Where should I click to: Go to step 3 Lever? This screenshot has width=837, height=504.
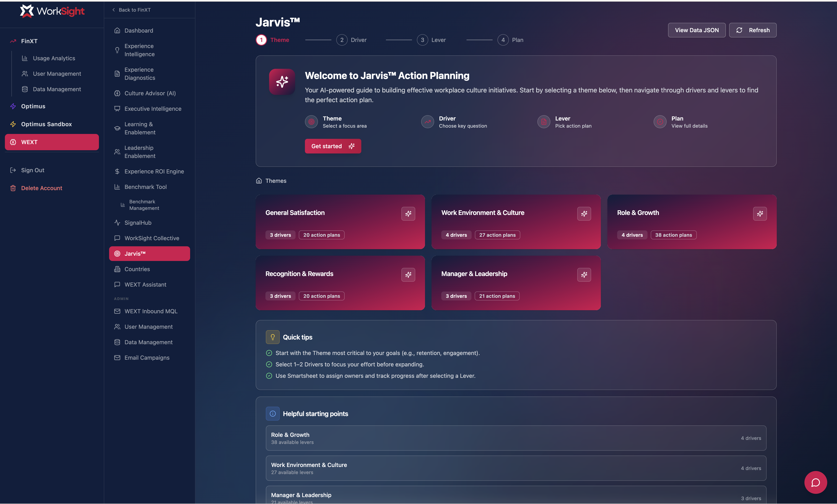coord(431,40)
